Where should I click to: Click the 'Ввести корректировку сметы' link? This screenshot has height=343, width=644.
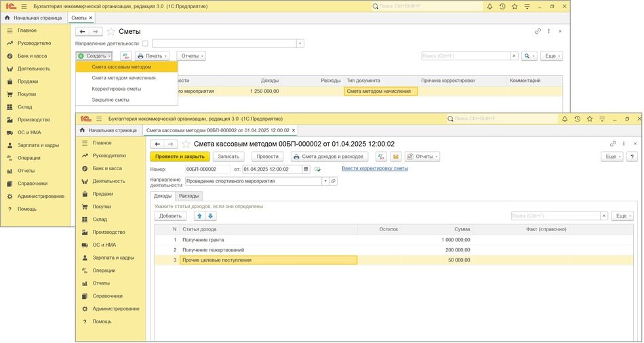point(375,169)
